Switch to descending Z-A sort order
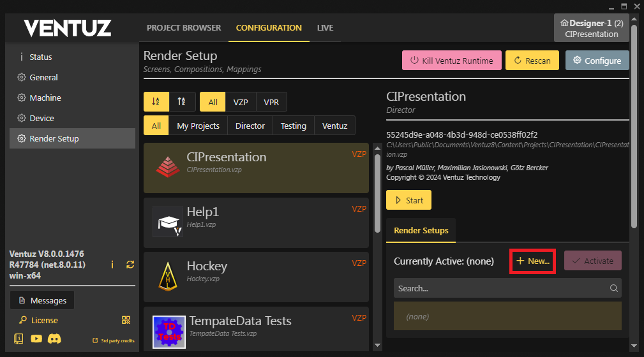This screenshot has height=357, width=644. click(x=182, y=101)
